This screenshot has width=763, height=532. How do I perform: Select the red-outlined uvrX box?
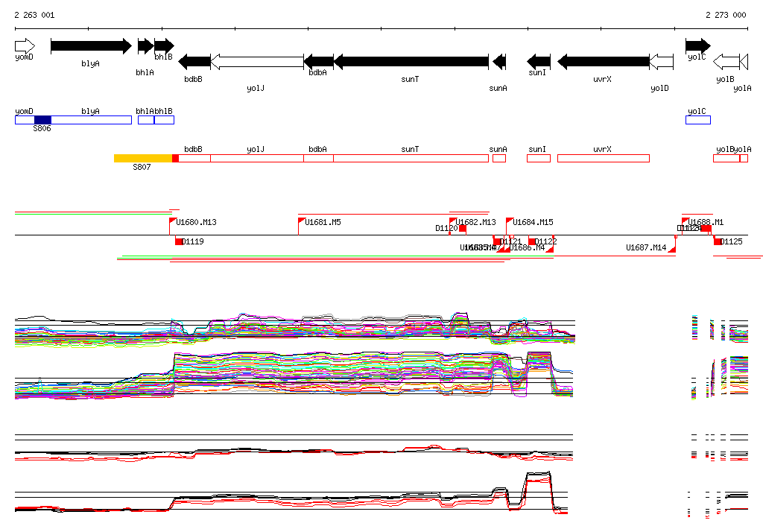(603, 158)
